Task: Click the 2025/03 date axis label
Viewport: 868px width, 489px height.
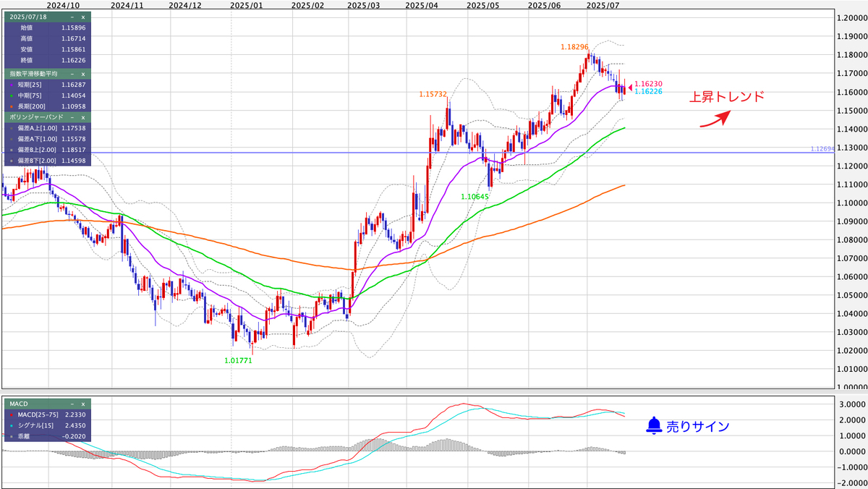Action: click(x=363, y=4)
